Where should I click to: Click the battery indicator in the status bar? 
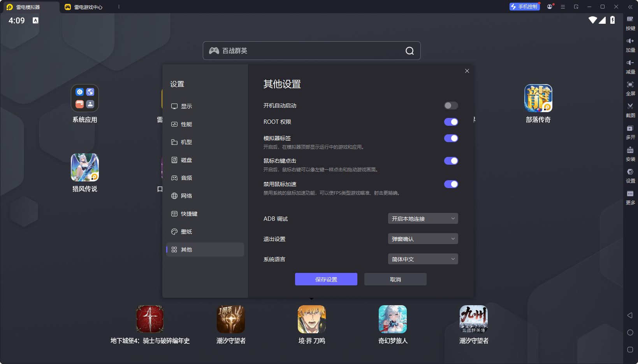(613, 21)
